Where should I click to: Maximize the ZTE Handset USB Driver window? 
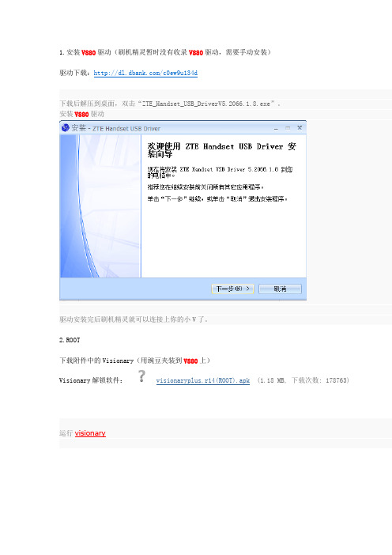(x=288, y=128)
